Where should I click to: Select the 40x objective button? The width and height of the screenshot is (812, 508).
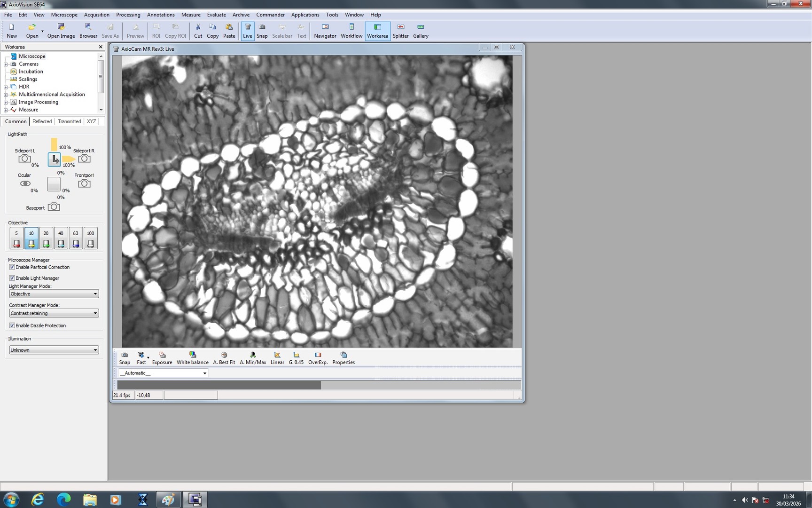(x=61, y=238)
